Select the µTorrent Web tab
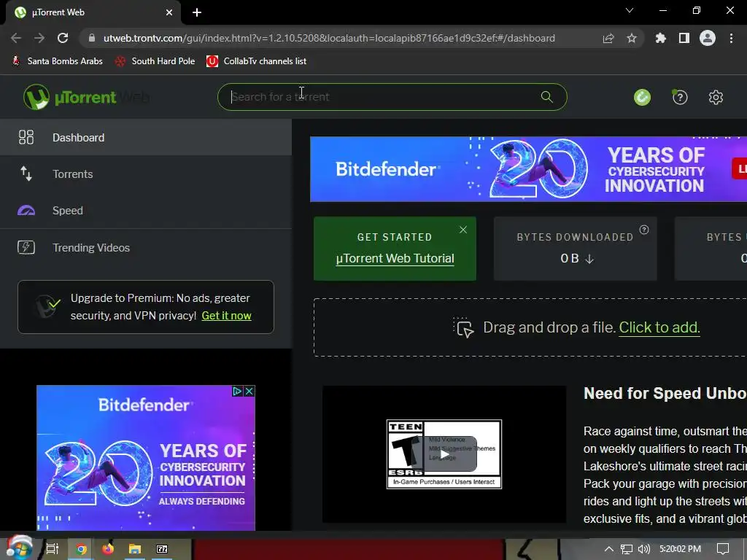The image size is (747, 560). (x=93, y=12)
